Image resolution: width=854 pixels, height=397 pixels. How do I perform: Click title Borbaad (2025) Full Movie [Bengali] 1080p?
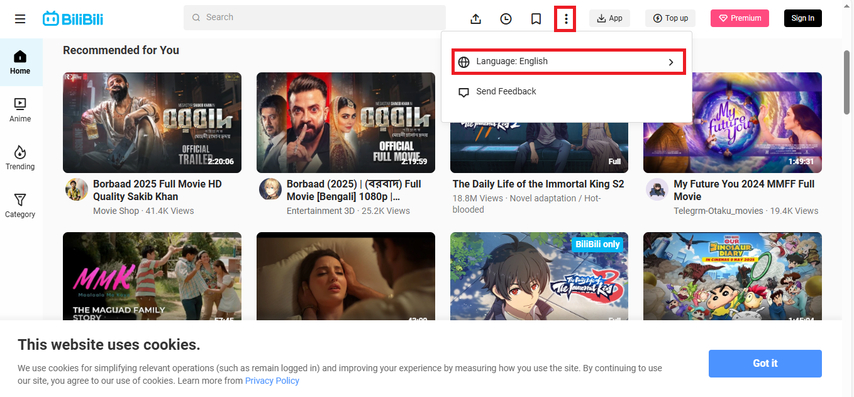tap(354, 190)
